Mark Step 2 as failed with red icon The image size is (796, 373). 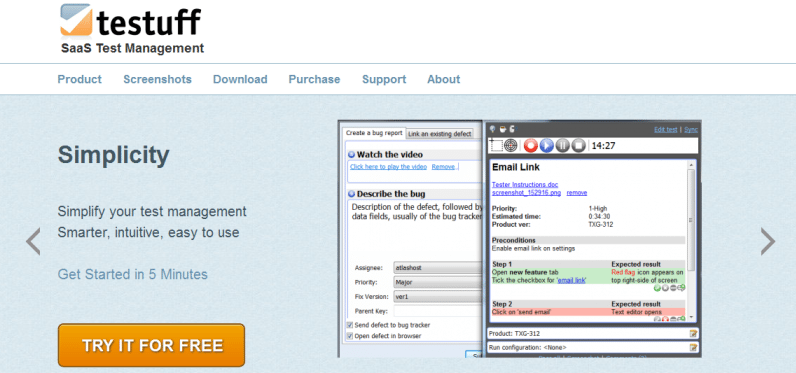(x=665, y=319)
